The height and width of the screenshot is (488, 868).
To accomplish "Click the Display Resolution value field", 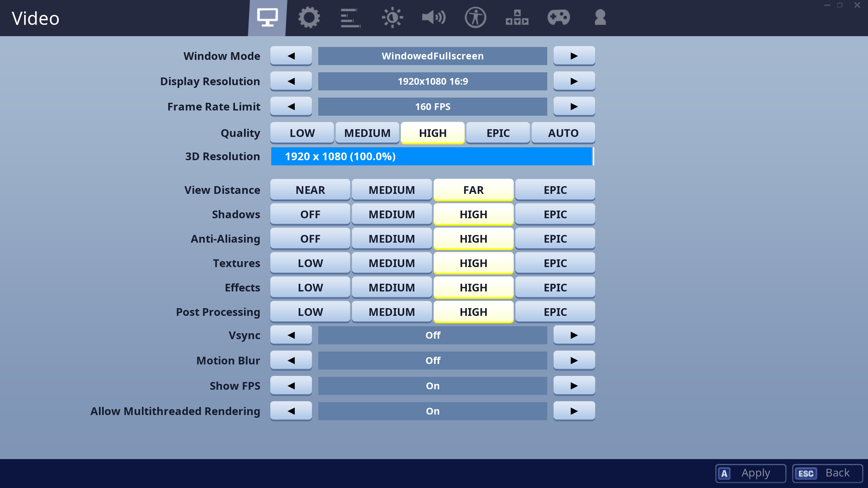I will tap(432, 81).
